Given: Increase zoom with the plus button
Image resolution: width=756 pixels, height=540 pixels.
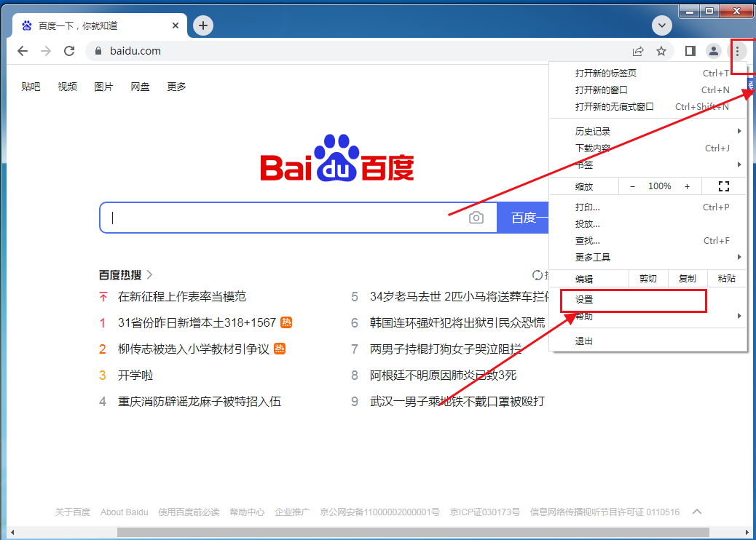Looking at the screenshot, I should click(687, 186).
